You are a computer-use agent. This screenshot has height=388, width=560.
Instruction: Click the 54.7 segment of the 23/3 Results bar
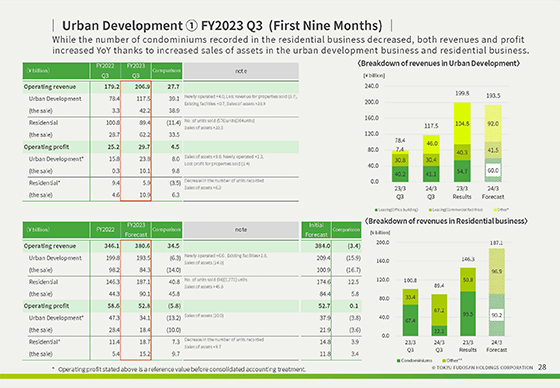[462, 171]
